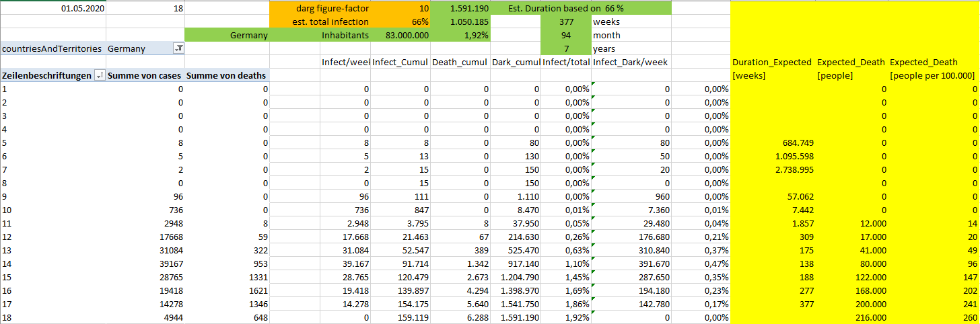The image size is (980, 324).
Task: Select the 'Summe von deaths' header
Action: point(227,75)
